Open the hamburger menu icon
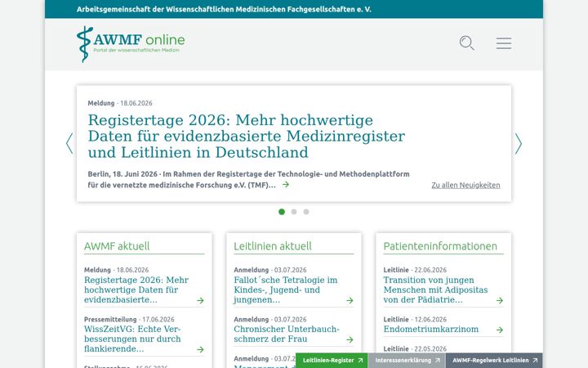This screenshot has height=368, width=588. pos(504,43)
